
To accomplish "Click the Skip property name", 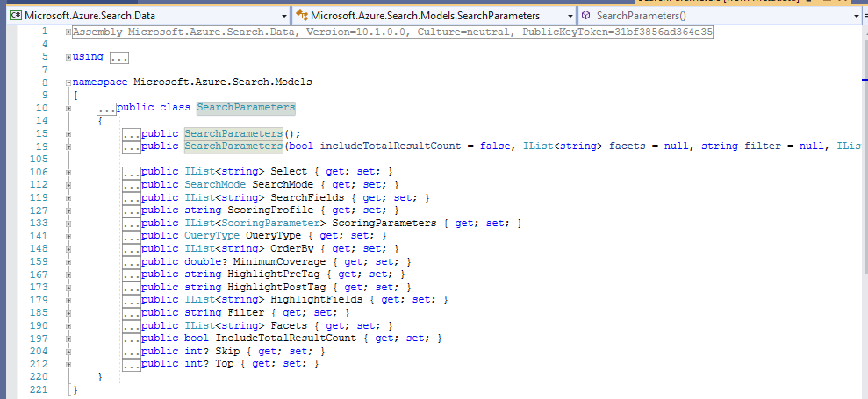I will click(x=227, y=351).
